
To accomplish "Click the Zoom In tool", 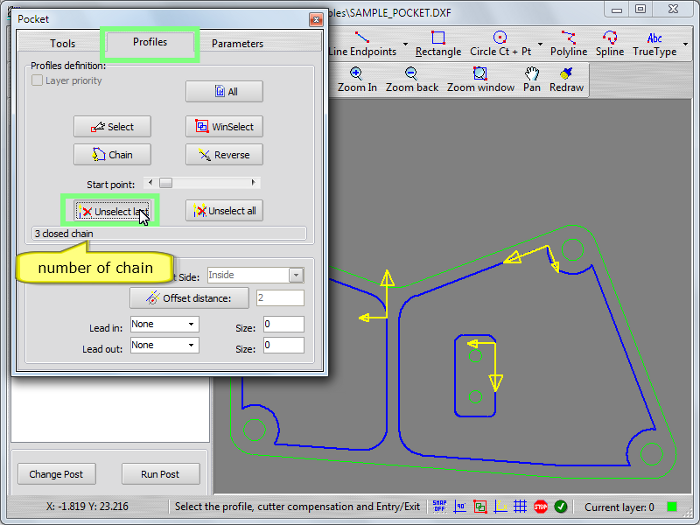I will point(357,80).
